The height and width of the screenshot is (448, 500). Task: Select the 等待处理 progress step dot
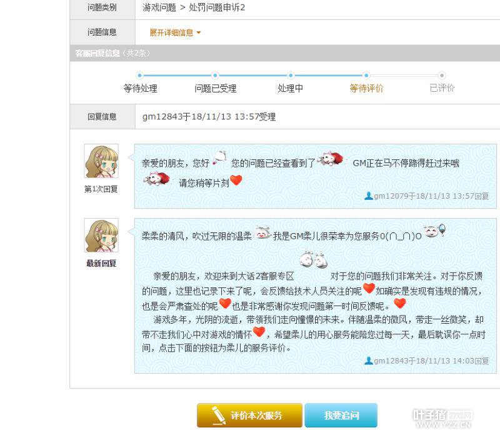tap(139, 76)
